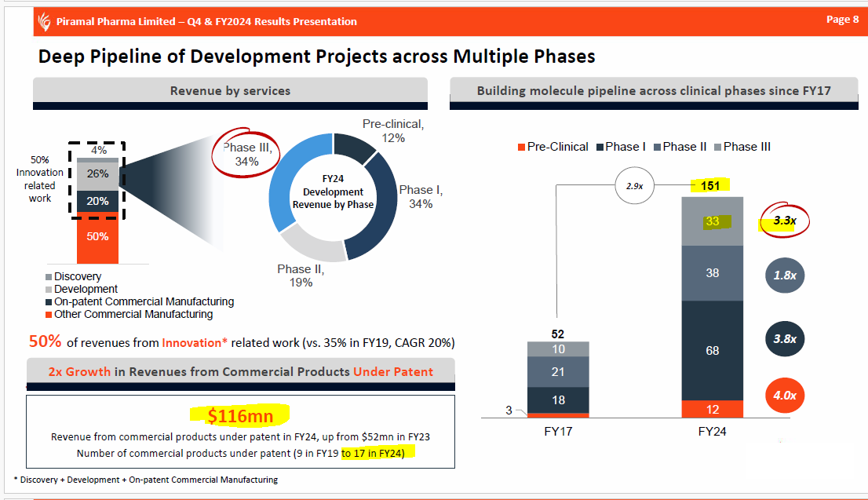This screenshot has height=500, width=868.
Task: Click the 2x Growth banner heading
Action: click(240, 371)
